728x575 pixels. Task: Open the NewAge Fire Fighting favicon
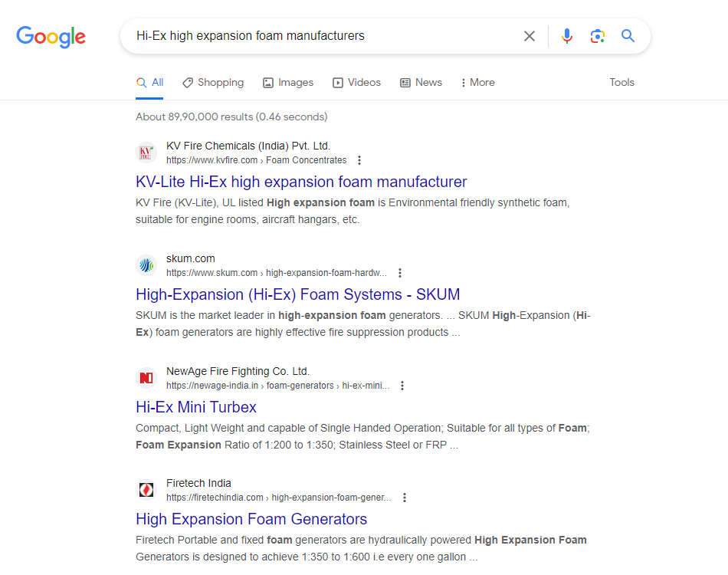pos(146,378)
